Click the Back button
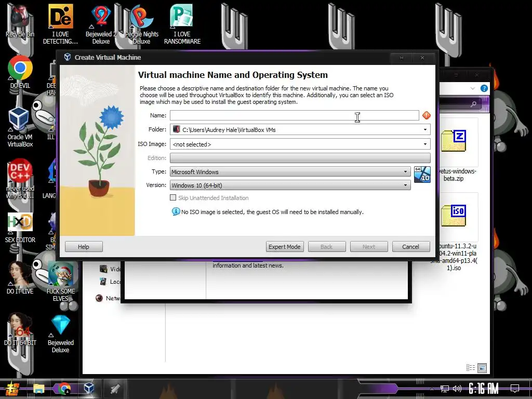The image size is (532, 399). pos(327,247)
